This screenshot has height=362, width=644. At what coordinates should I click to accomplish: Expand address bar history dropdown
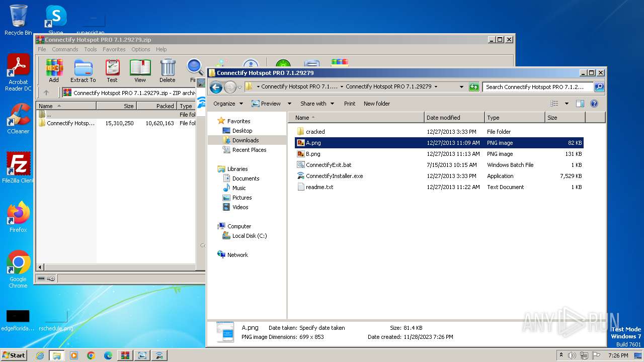(461, 87)
